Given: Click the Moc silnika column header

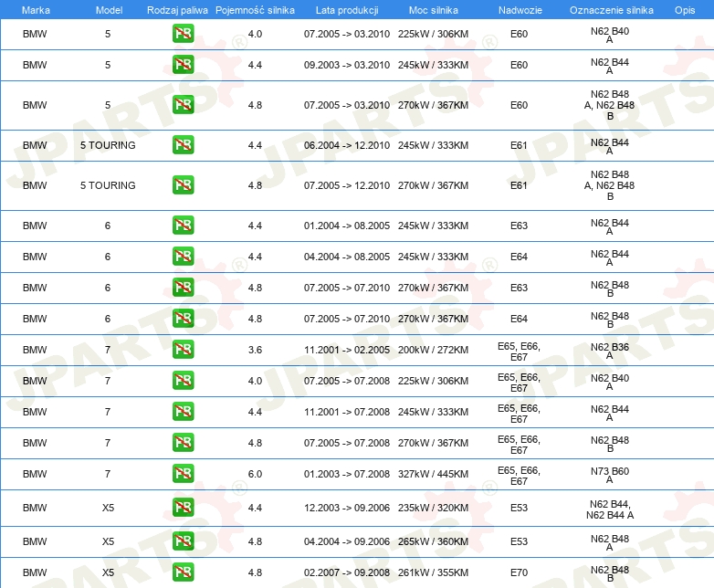Looking at the screenshot, I should [x=433, y=10].
